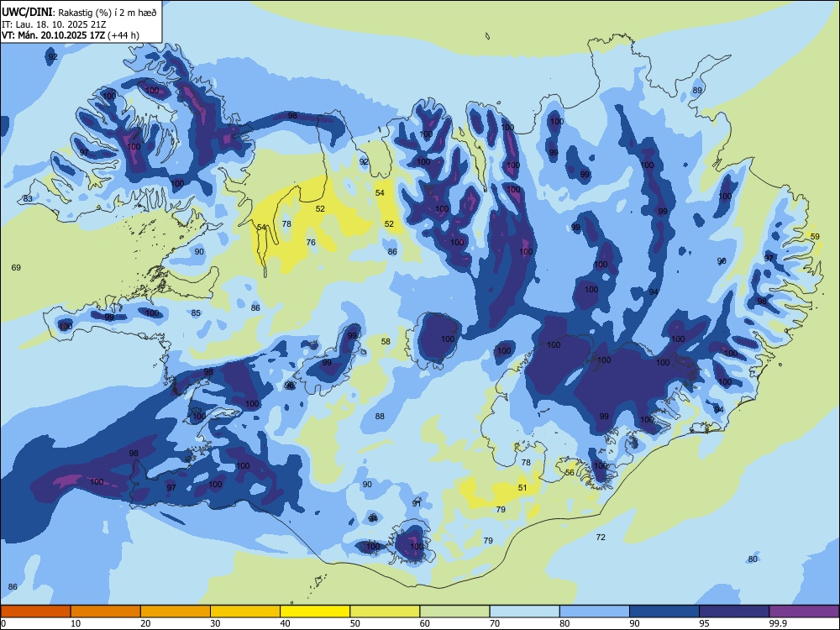This screenshot has height=630, width=840.
Task: Select the map value 58 in central Iceland
Action: [386, 341]
